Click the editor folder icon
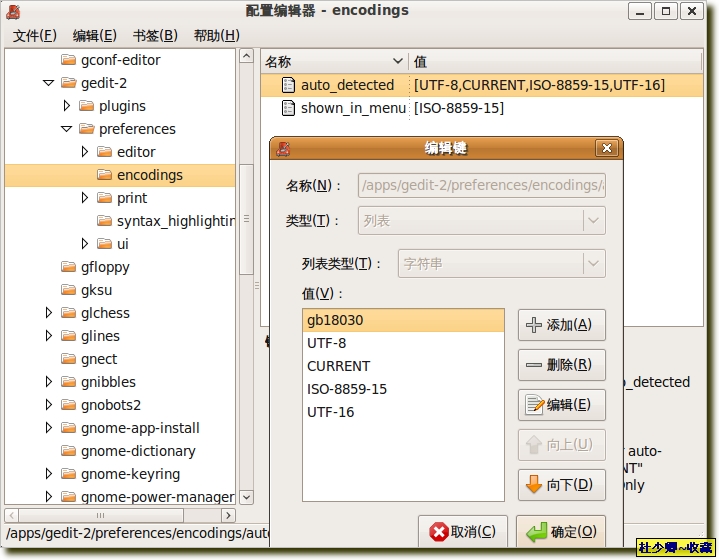 (105, 152)
